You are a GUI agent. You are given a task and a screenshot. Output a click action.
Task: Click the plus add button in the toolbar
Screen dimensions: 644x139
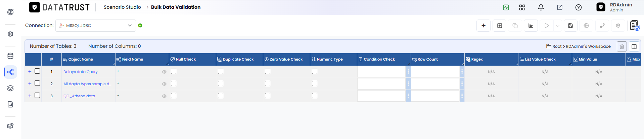pyautogui.click(x=484, y=26)
